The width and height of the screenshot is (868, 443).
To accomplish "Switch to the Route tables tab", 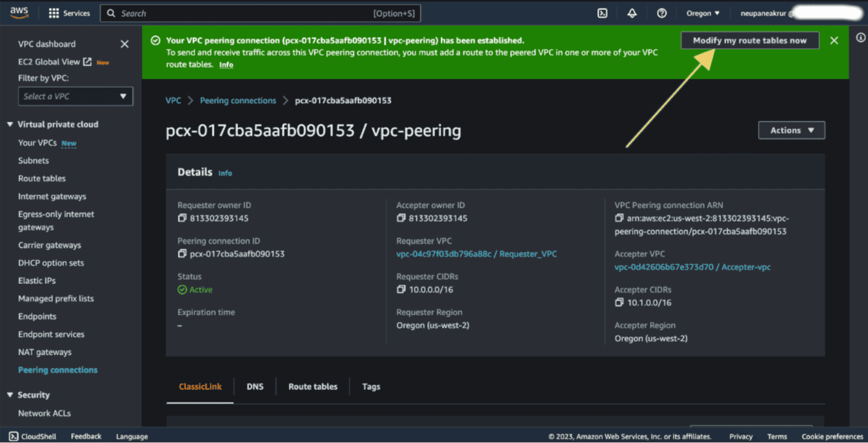I will coord(313,386).
